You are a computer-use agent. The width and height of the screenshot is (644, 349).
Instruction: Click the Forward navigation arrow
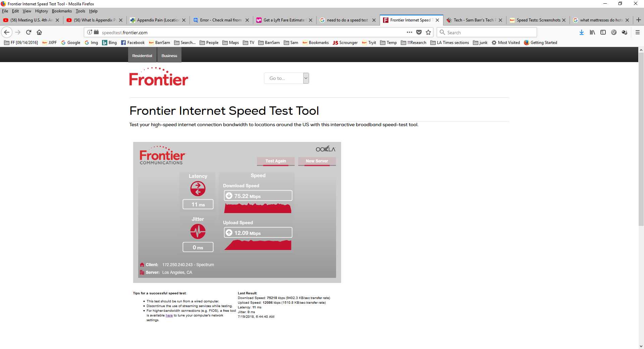tap(18, 32)
